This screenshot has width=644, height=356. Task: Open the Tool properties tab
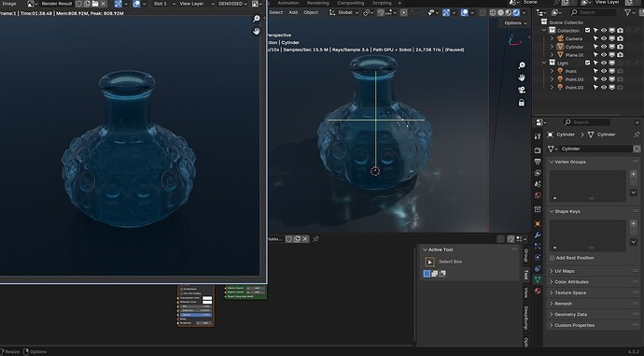[x=538, y=136]
